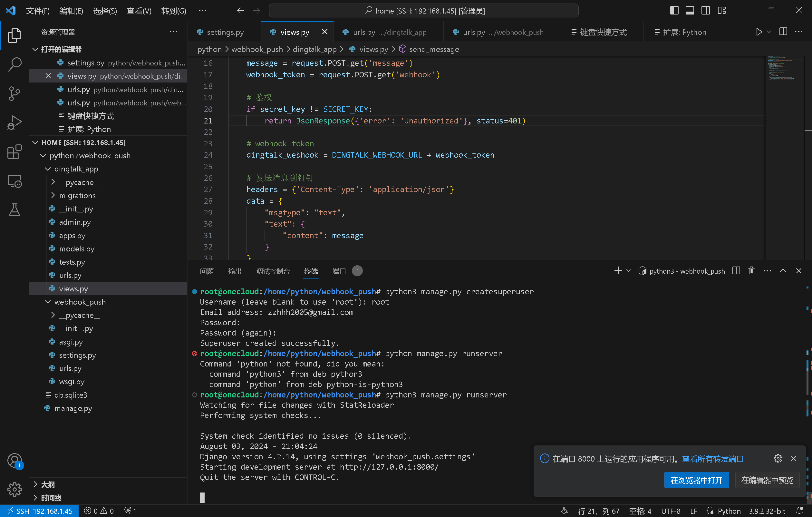Split the terminal panel
812x517 pixels.
(736, 271)
